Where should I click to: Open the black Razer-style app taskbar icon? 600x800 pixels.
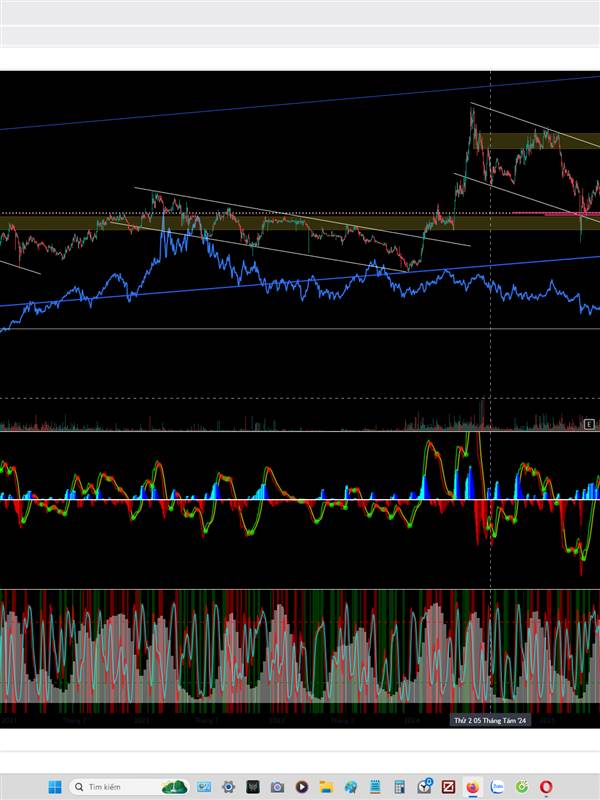[253, 787]
